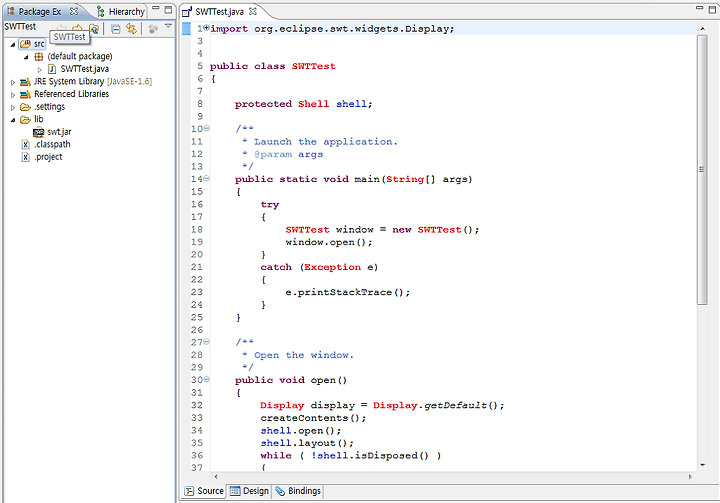Click the Source tab icon

pyautogui.click(x=189, y=491)
